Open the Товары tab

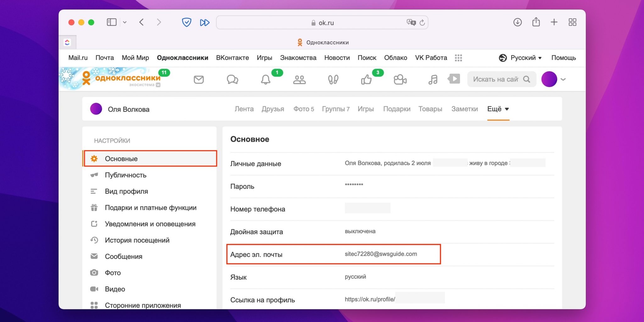click(430, 109)
